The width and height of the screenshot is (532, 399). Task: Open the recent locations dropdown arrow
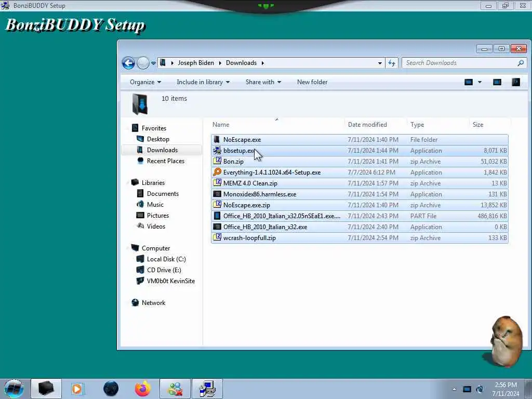[153, 63]
